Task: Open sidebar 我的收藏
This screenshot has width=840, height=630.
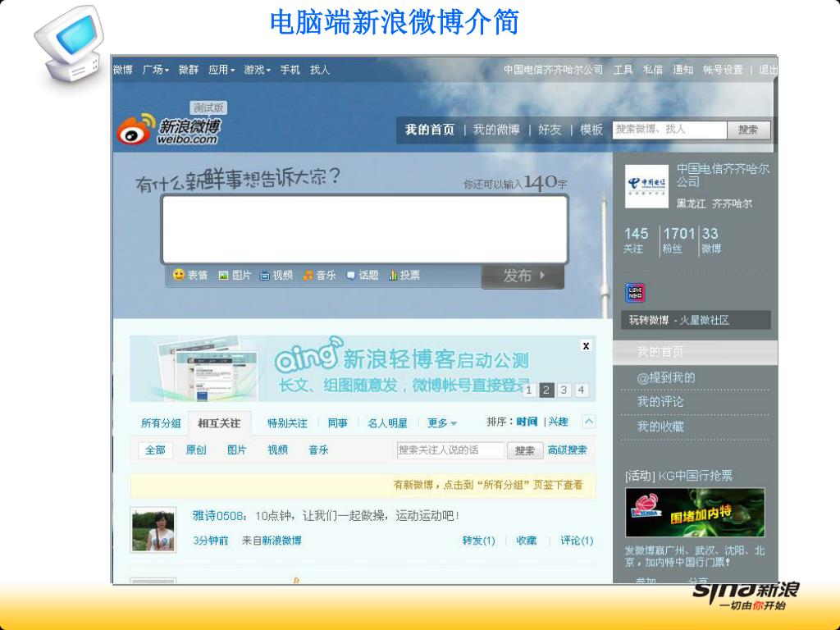Action: pos(660,427)
